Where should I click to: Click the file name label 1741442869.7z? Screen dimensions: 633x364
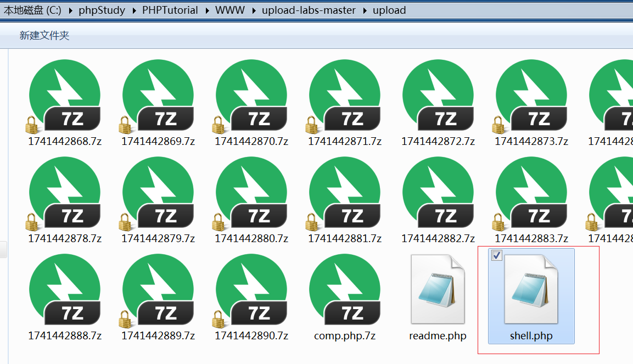click(158, 141)
